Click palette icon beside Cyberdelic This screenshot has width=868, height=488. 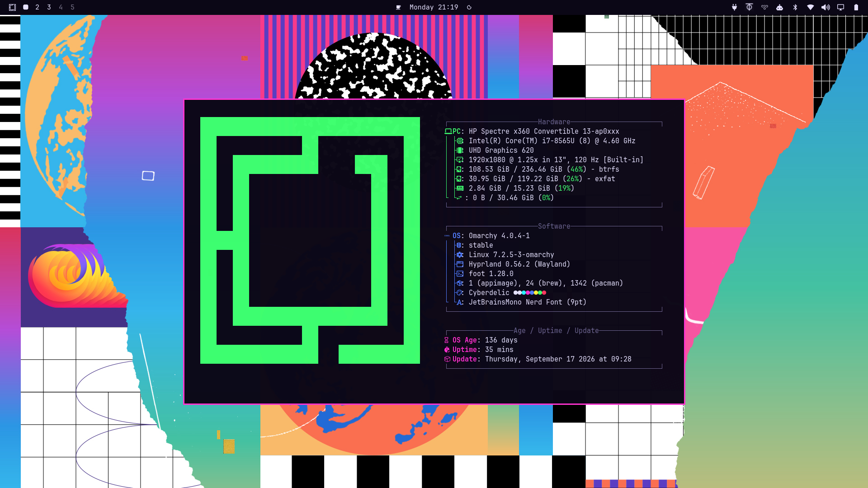460,293
